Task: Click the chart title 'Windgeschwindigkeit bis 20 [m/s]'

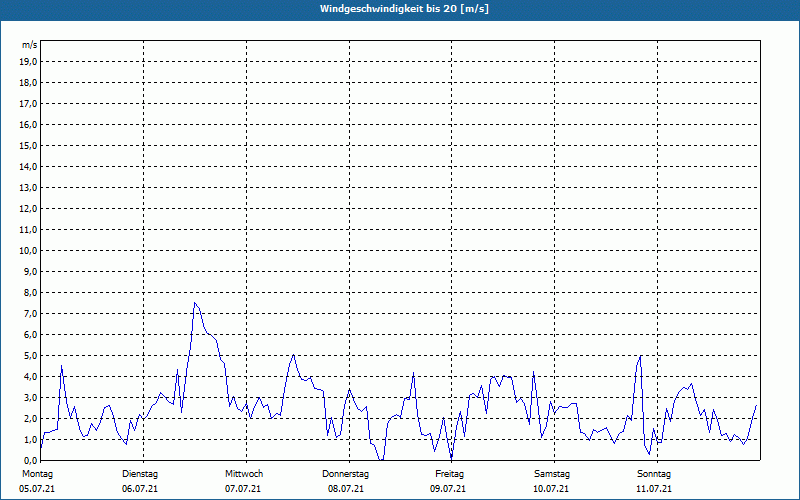Action: point(404,9)
